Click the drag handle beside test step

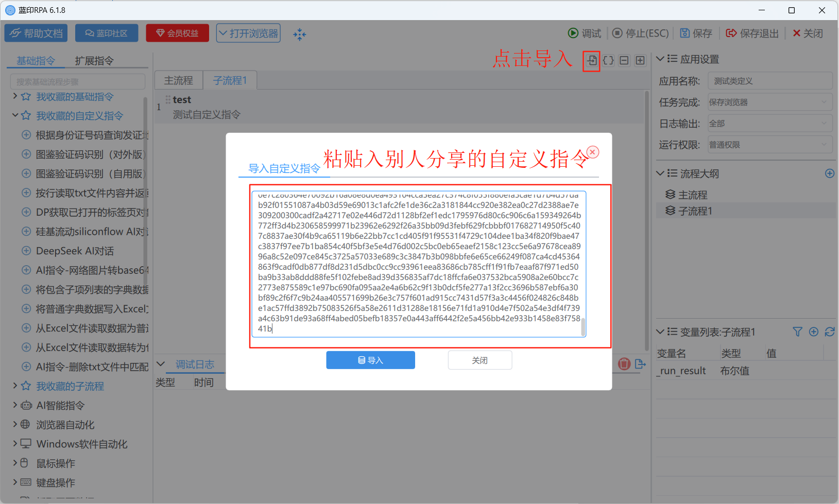tap(168, 99)
